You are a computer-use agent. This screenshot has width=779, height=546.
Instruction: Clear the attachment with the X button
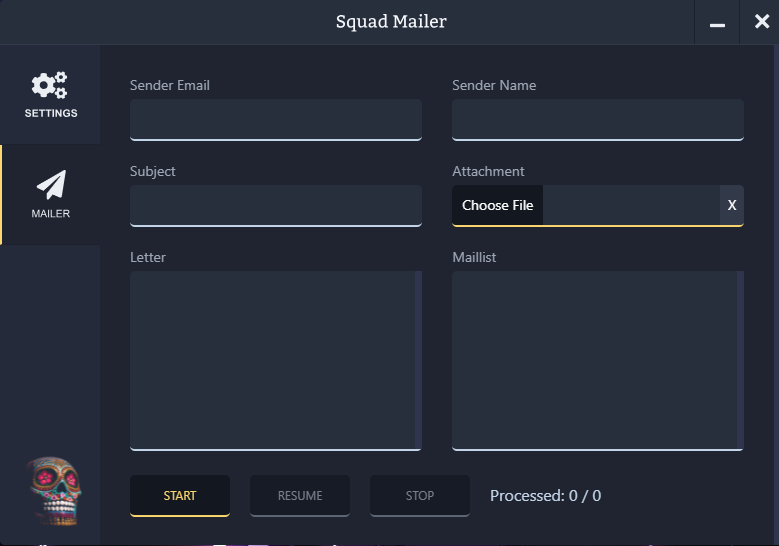[732, 205]
